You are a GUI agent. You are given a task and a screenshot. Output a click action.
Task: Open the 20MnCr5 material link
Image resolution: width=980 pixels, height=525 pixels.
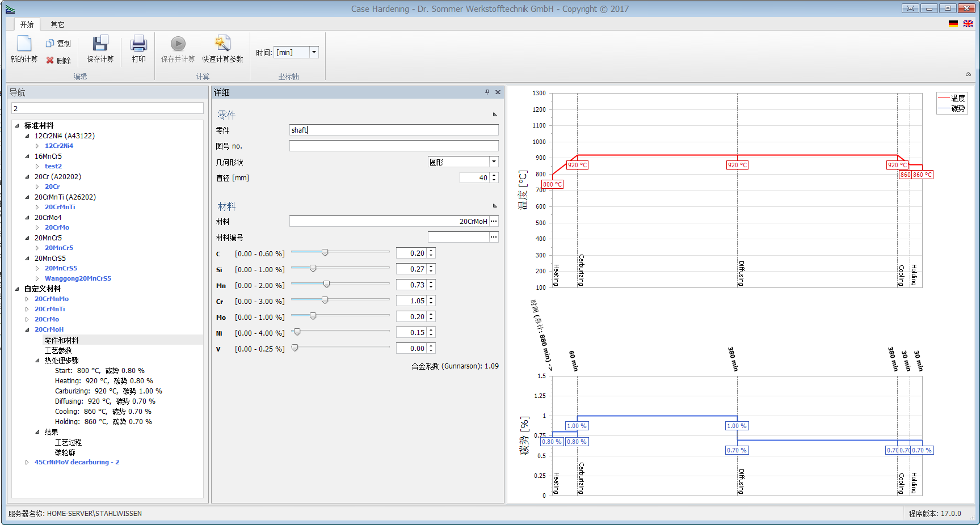pos(59,248)
